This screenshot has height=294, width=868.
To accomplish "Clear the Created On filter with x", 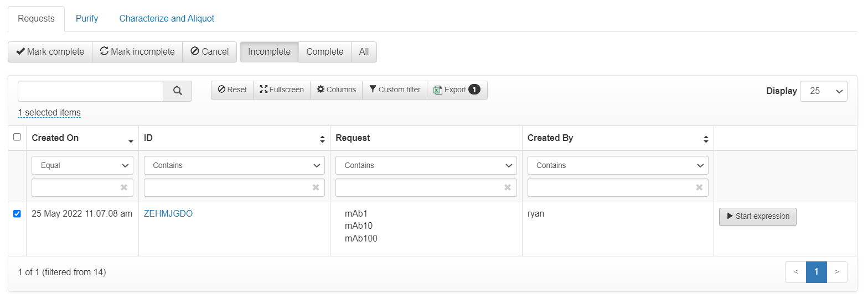I will click(x=124, y=188).
